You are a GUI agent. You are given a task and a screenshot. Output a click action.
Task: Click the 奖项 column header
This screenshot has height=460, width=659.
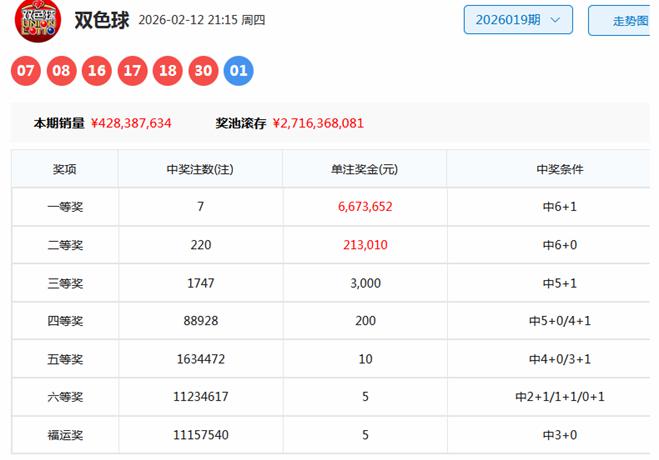[65, 169]
